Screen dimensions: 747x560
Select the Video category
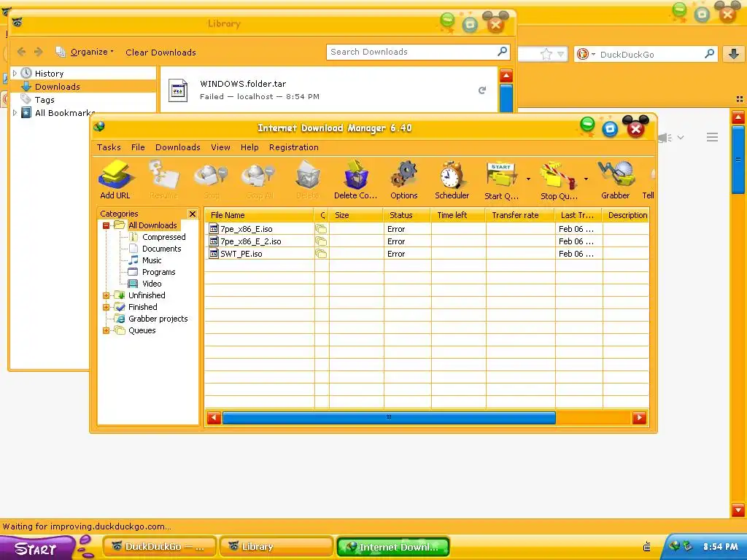tap(152, 284)
